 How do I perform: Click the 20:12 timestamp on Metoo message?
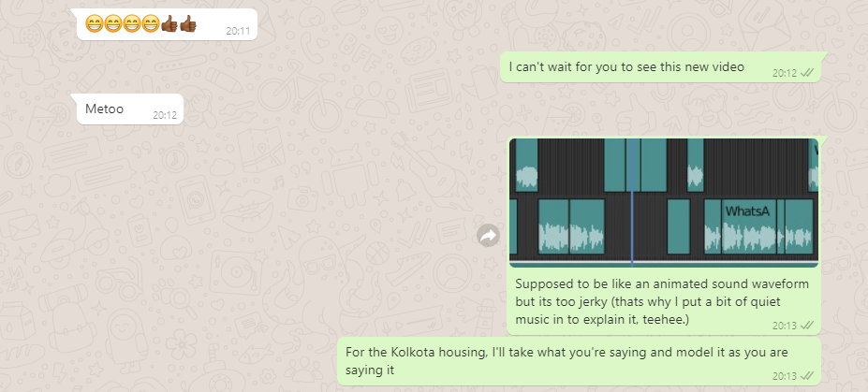tap(165, 115)
